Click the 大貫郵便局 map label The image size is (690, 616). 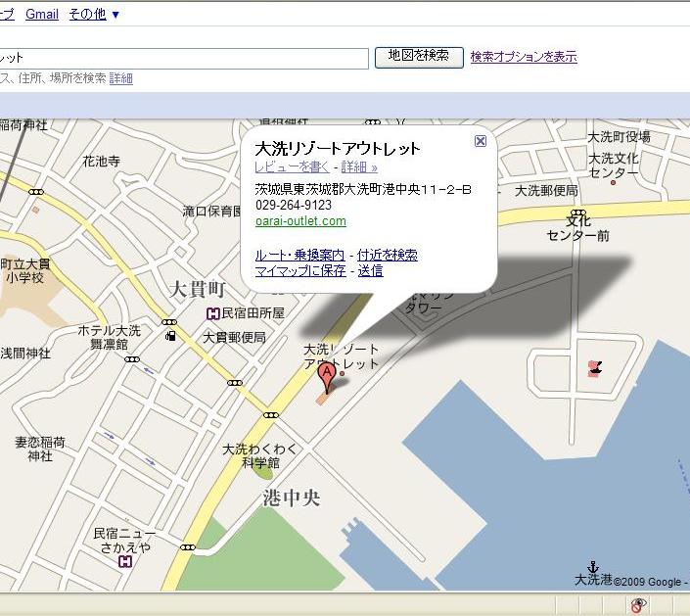234,338
